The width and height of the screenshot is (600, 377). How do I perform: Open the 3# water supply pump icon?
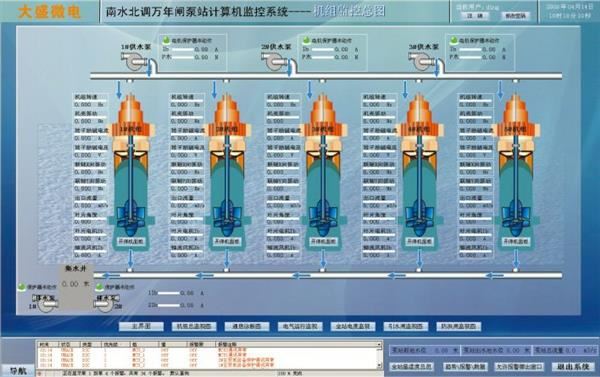[x=421, y=61]
